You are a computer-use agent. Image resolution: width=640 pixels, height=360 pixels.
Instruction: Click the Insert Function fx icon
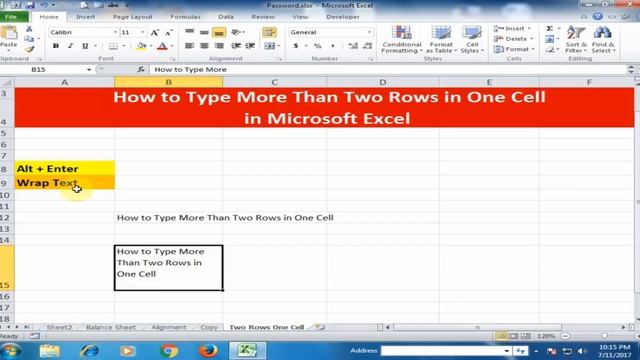141,69
